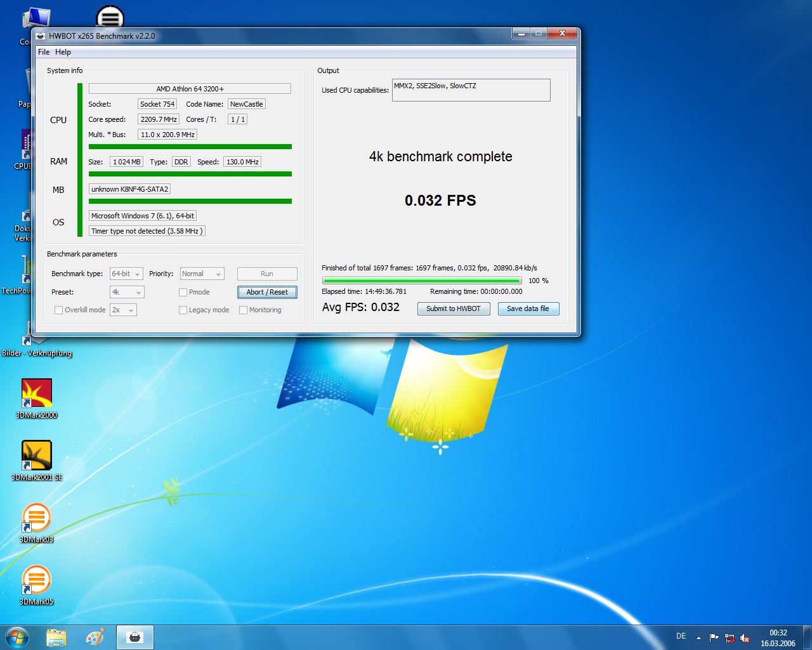This screenshot has height=650, width=812.
Task: Click the Finished of total 1697 frames line
Action: click(x=429, y=268)
